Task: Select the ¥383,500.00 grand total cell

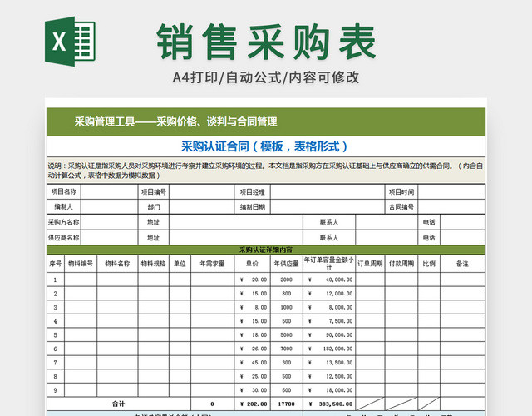Action: (x=329, y=404)
